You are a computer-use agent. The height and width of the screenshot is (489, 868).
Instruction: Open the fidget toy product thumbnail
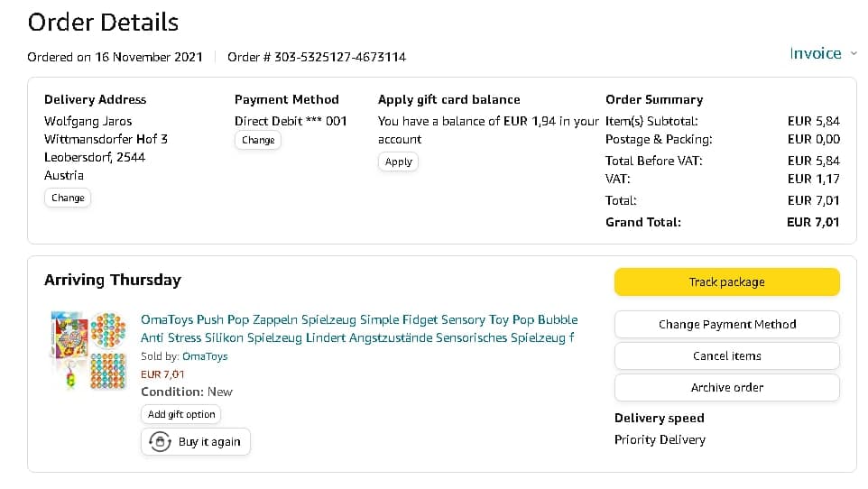[88, 351]
